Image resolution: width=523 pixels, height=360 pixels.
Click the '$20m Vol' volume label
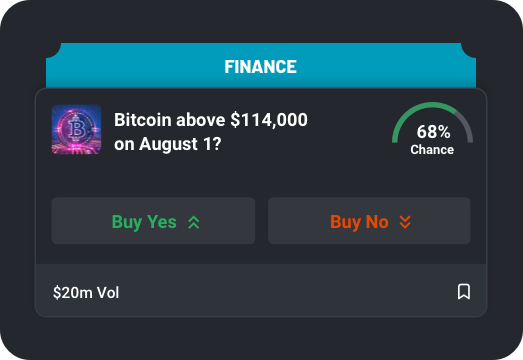(x=86, y=293)
